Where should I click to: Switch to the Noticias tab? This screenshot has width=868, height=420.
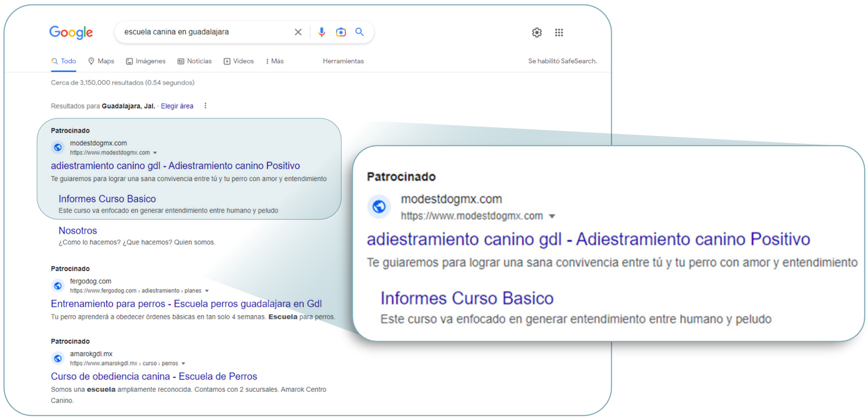[195, 61]
